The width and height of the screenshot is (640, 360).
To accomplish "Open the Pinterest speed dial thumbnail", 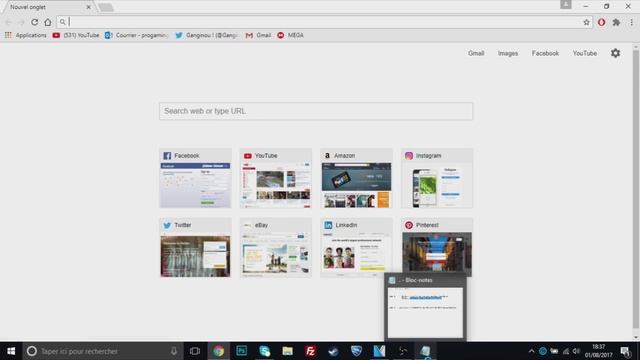I will click(437, 248).
